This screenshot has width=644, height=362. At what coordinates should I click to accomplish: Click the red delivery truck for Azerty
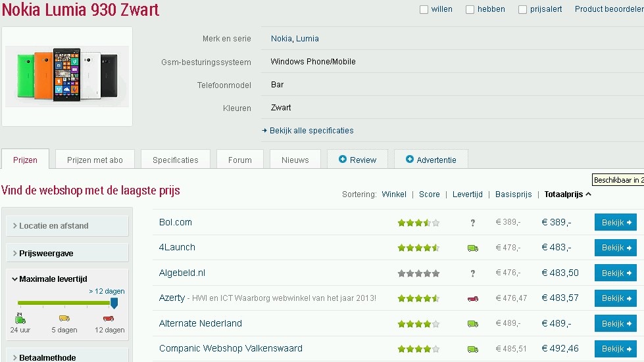point(472,298)
